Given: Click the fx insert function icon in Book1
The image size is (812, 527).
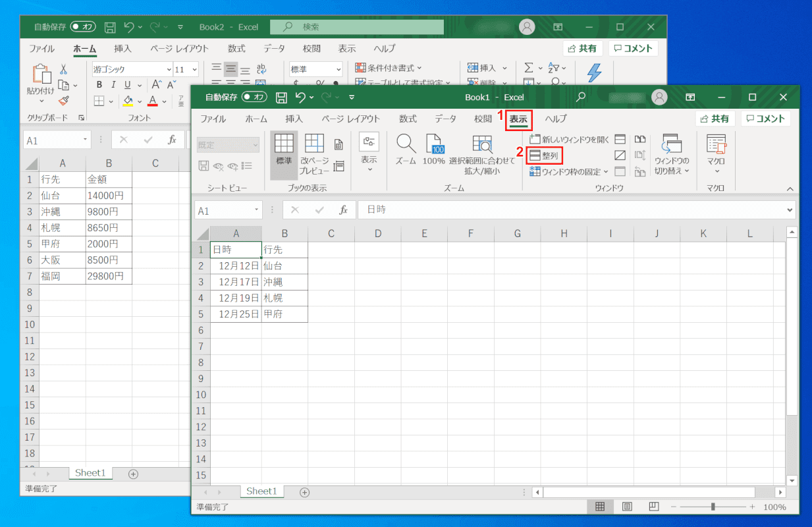Looking at the screenshot, I should pyautogui.click(x=343, y=210).
